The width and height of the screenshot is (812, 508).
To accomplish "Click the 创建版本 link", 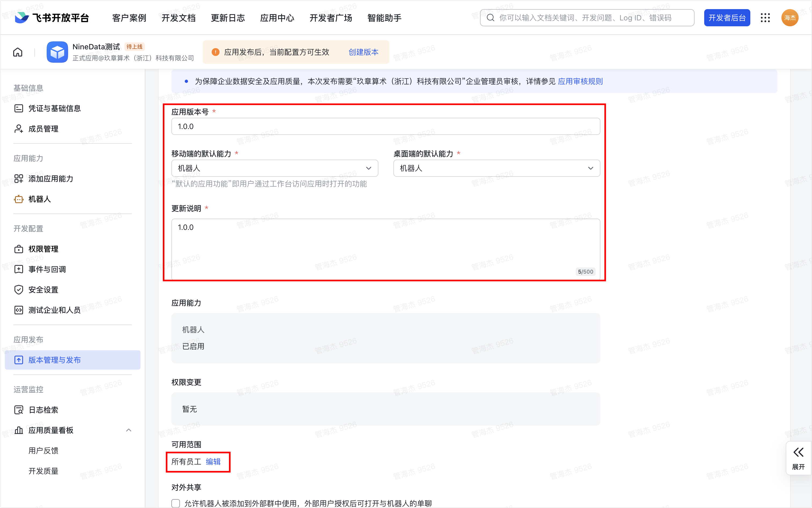I will tap(363, 52).
